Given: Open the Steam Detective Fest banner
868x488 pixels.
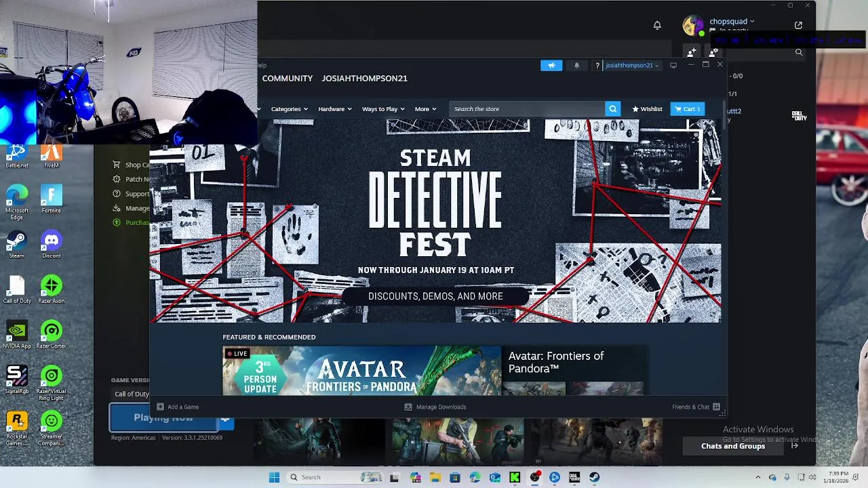Looking at the screenshot, I should coord(435,221).
